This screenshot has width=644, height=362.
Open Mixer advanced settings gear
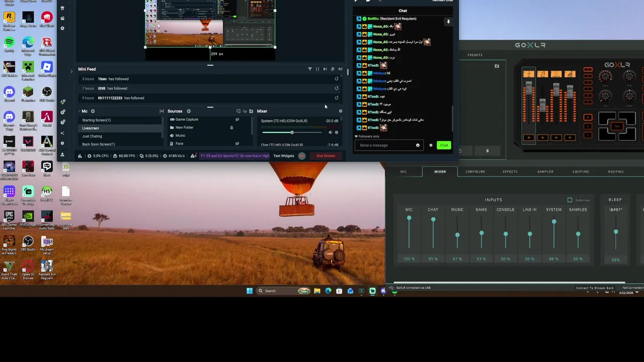[341, 111]
